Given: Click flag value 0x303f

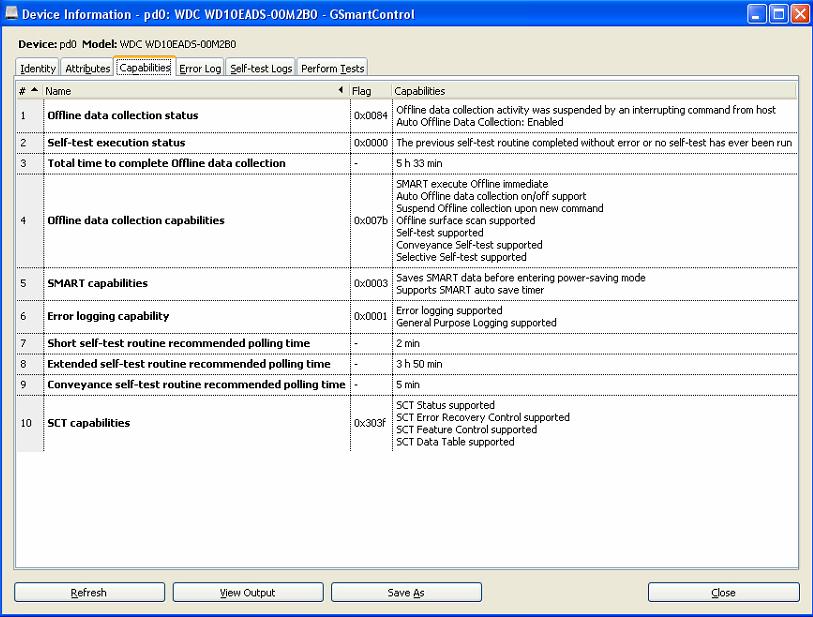Looking at the screenshot, I should click(370, 423).
